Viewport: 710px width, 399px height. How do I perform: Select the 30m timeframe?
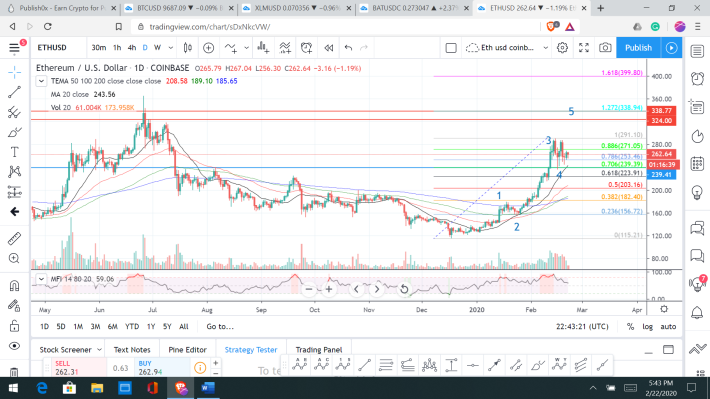point(98,48)
